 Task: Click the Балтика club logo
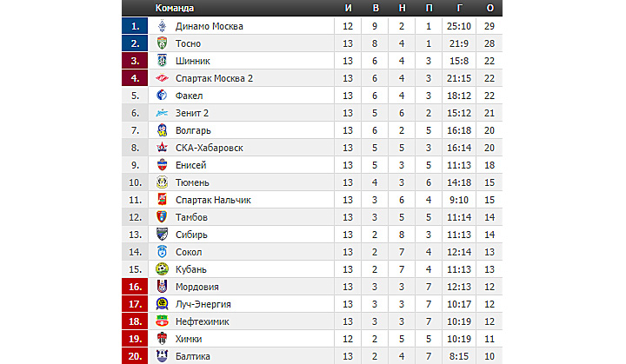click(162, 356)
